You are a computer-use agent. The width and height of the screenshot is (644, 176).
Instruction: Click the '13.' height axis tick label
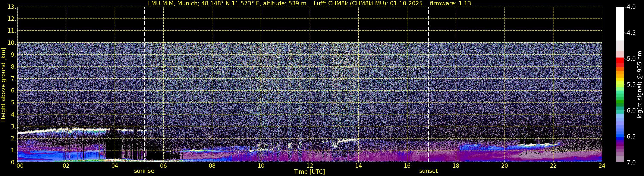point(12,7)
